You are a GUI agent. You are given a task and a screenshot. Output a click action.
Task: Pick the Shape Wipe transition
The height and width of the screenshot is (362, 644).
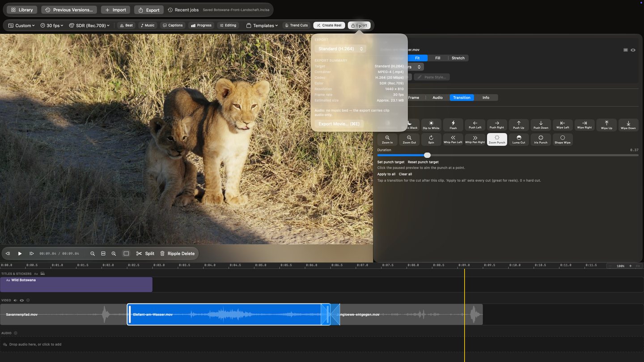click(x=563, y=139)
